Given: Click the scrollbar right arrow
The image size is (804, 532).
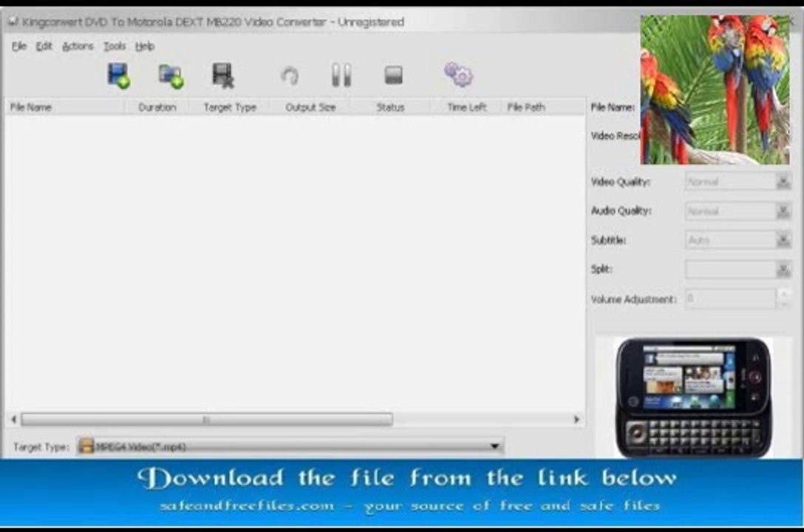Looking at the screenshot, I should (x=577, y=420).
